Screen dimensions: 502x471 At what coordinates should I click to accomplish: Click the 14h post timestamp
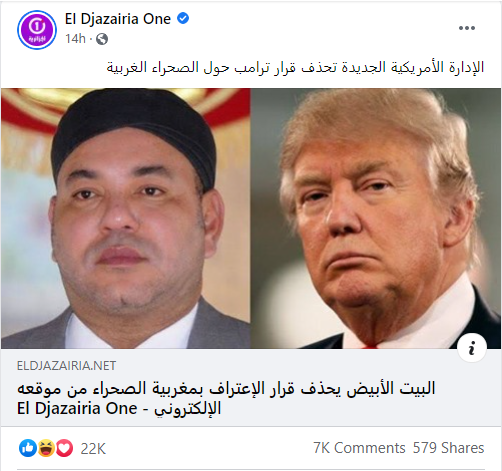pos(75,39)
